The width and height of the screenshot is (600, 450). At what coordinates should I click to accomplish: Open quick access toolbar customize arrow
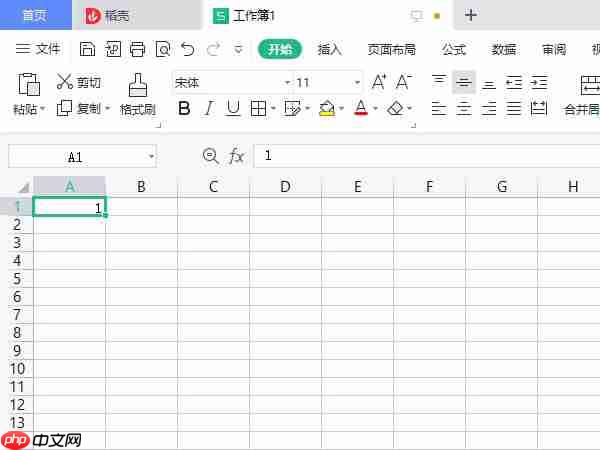[238, 50]
